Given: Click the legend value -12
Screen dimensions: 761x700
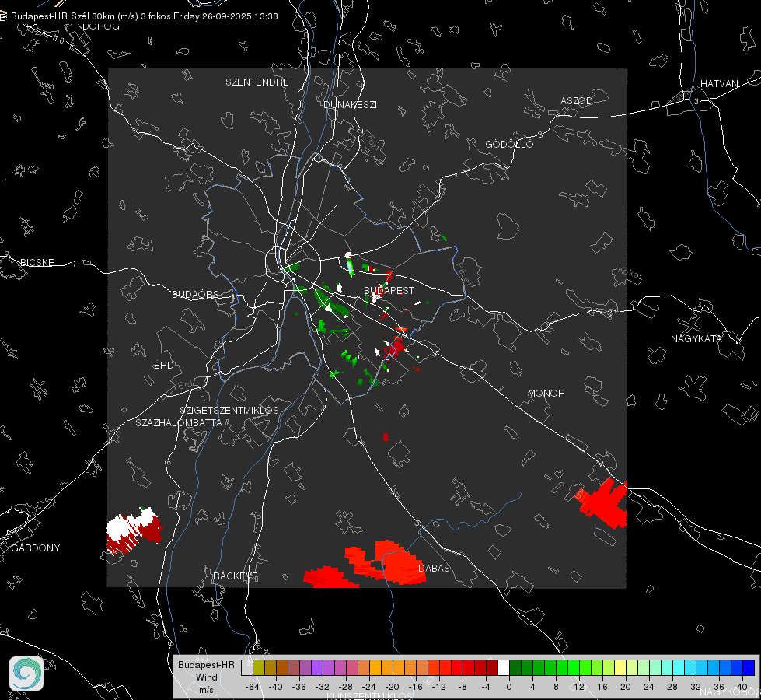Looking at the screenshot, I should point(438,687).
